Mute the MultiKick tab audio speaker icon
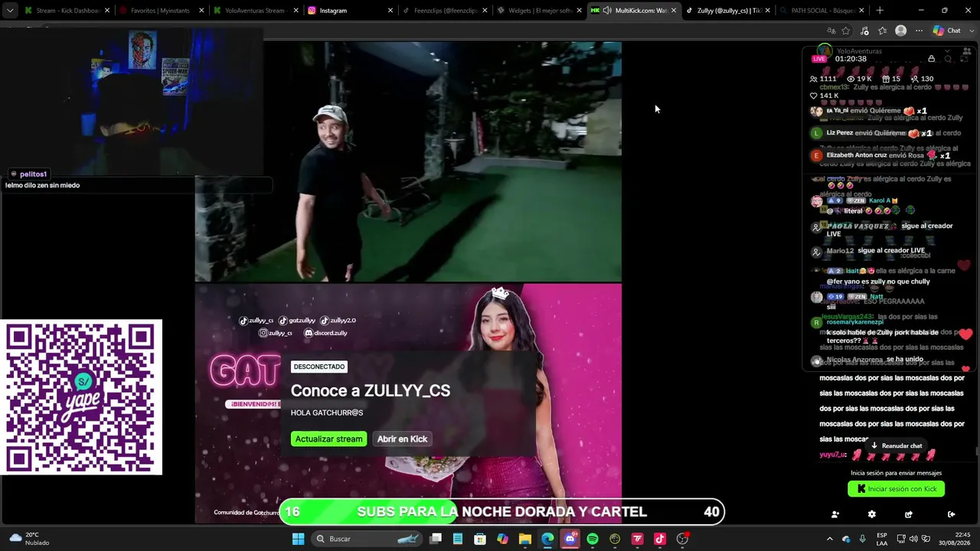This screenshot has height=551, width=980. pyautogui.click(x=607, y=11)
